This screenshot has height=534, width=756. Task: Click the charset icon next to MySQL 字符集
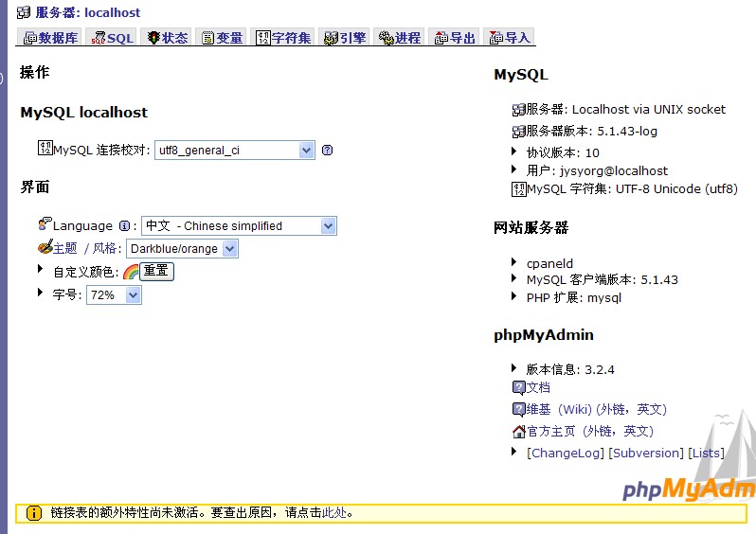point(519,189)
